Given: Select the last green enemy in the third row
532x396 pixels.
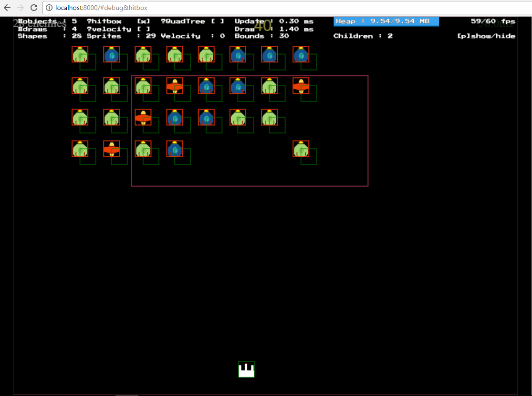Looking at the screenshot, I should (x=270, y=117).
